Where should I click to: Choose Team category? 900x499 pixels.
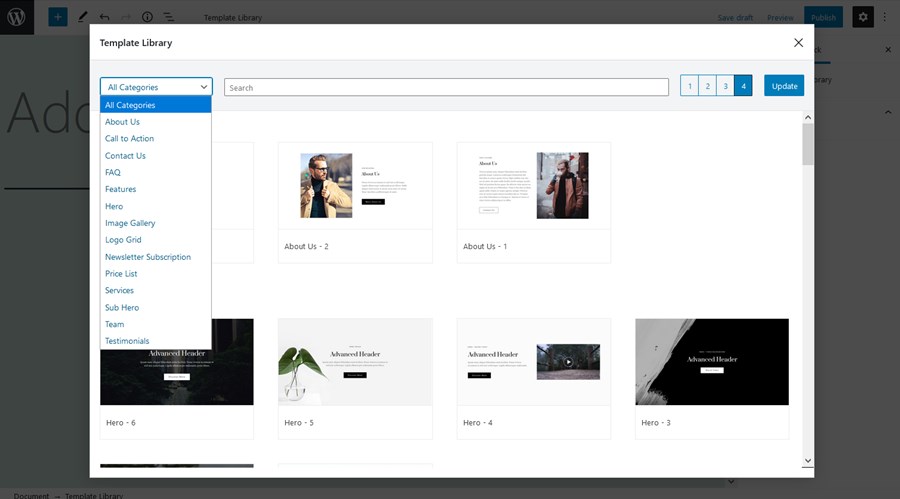coord(156,324)
